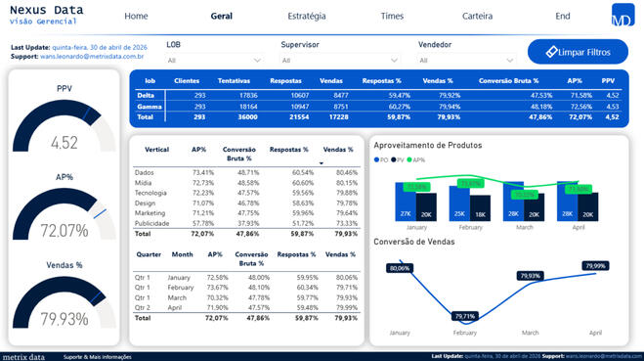The height and width of the screenshot is (361, 644).
Task: Select the Mídia vertical row
Action: click(246, 183)
